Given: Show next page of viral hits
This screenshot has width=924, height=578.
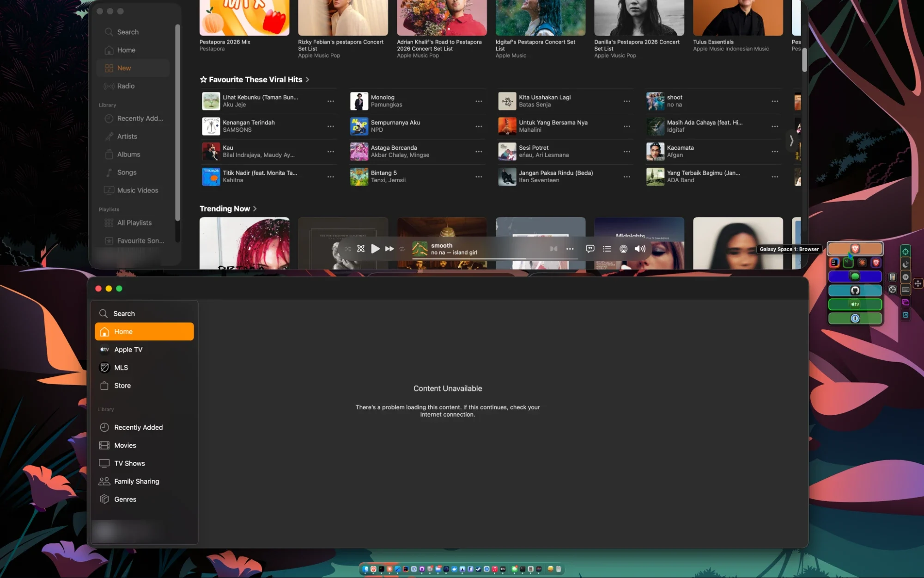Looking at the screenshot, I should (x=791, y=141).
